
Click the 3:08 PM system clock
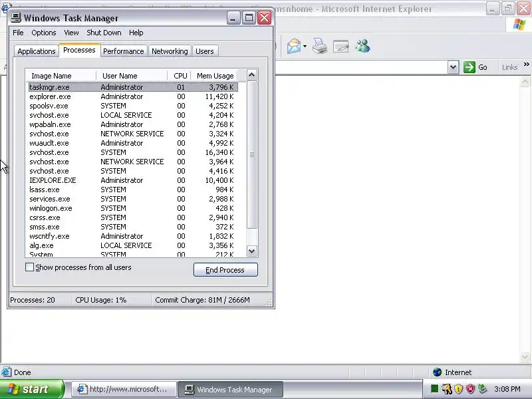pyautogui.click(x=507, y=389)
